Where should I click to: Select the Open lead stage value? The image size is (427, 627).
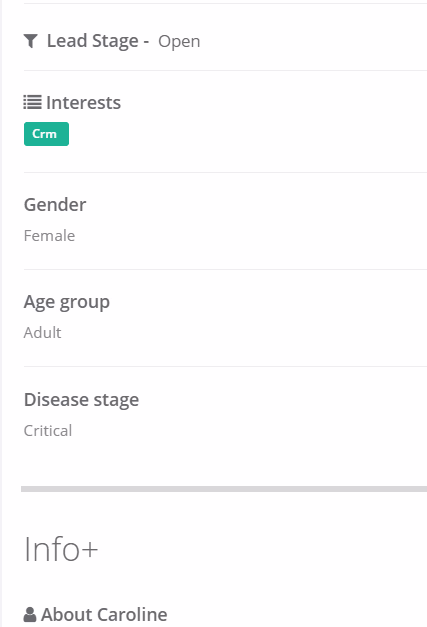[x=179, y=41]
